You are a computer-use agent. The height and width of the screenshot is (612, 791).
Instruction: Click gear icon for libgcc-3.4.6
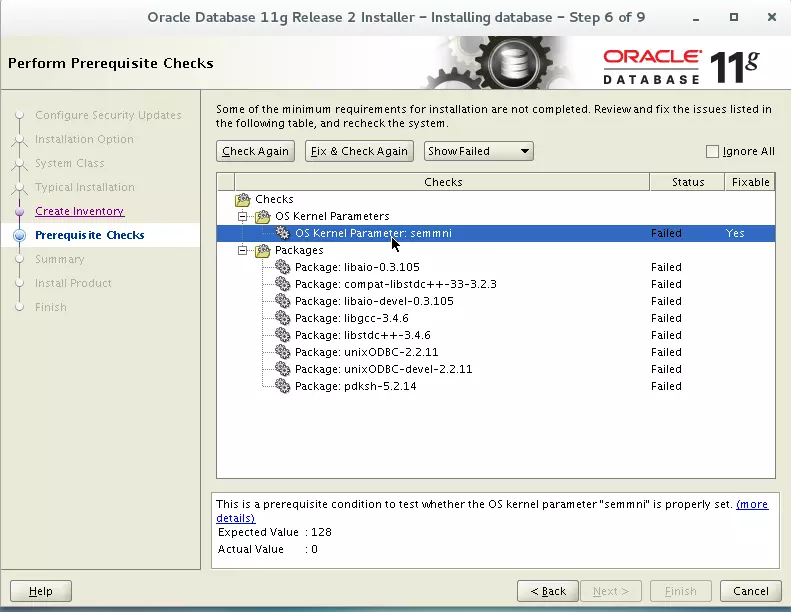[282, 318]
